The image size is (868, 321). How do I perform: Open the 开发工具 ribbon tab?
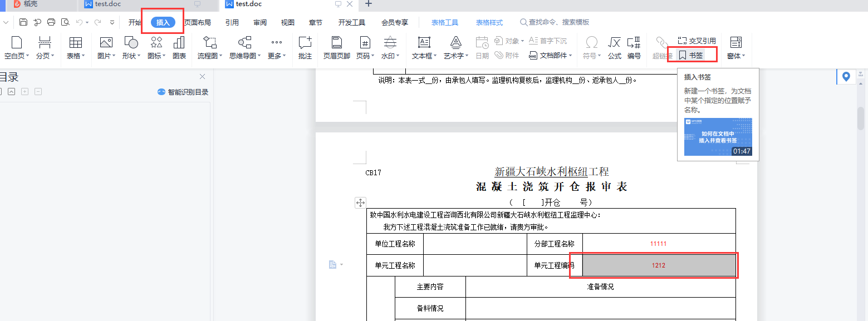click(x=352, y=22)
